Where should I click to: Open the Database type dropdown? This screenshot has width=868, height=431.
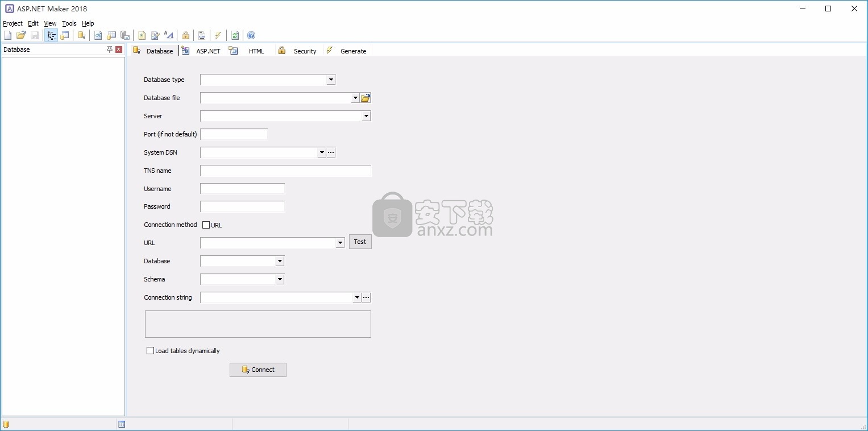[x=331, y=80]
